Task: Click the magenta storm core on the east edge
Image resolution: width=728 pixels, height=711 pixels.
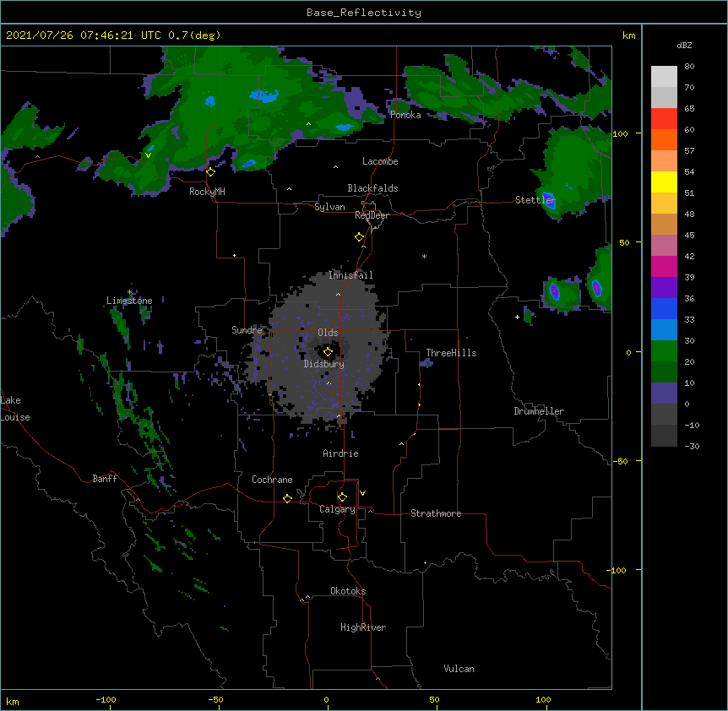Action: coord(596,288)
